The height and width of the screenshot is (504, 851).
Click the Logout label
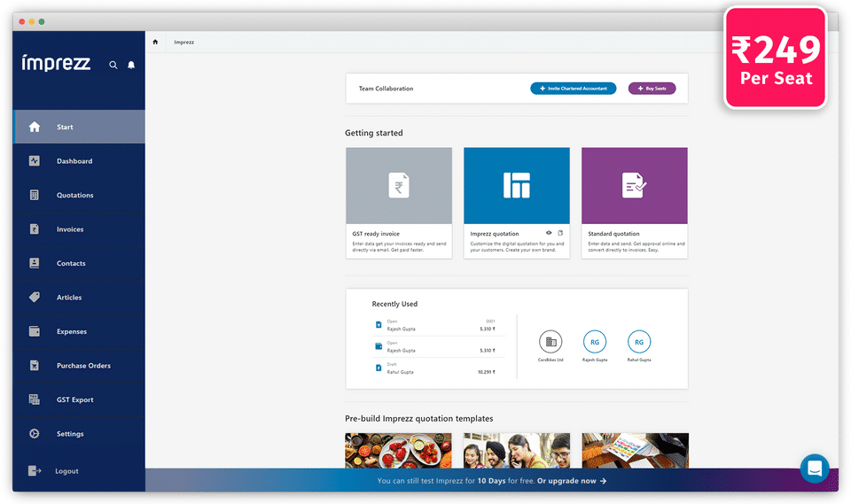[x=66, y=471]
